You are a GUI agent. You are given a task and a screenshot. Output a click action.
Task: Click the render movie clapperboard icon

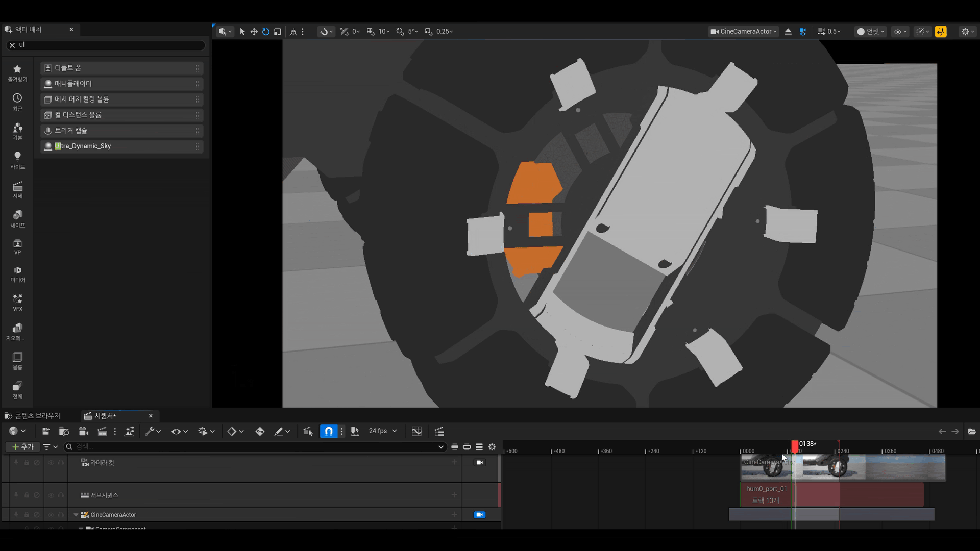click(102, 432)
